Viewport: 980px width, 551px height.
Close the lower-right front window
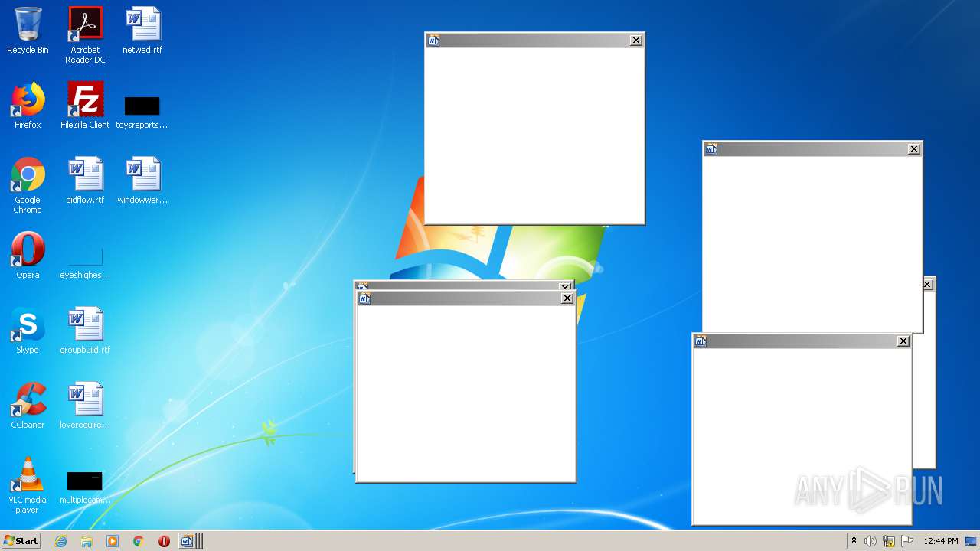click(903, 341)
